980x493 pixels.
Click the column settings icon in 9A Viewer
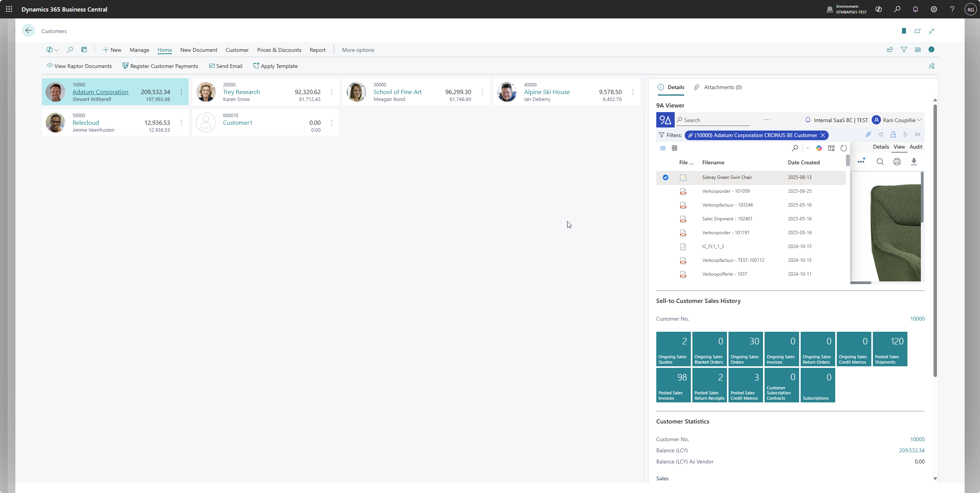pyautogui.click(x=831, y=148)
